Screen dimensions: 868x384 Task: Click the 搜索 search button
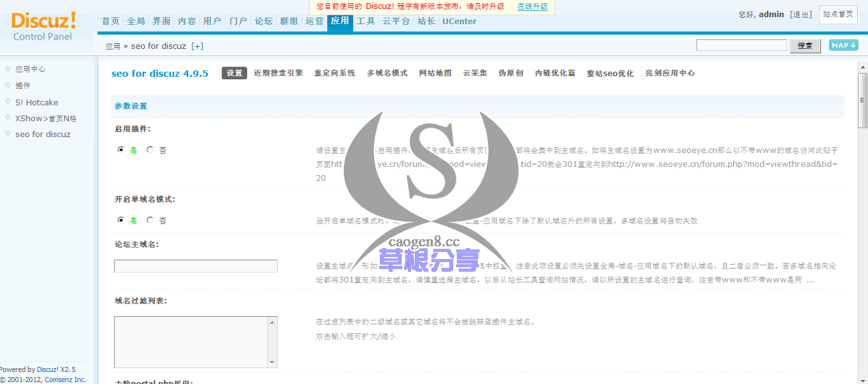(805, 45)
